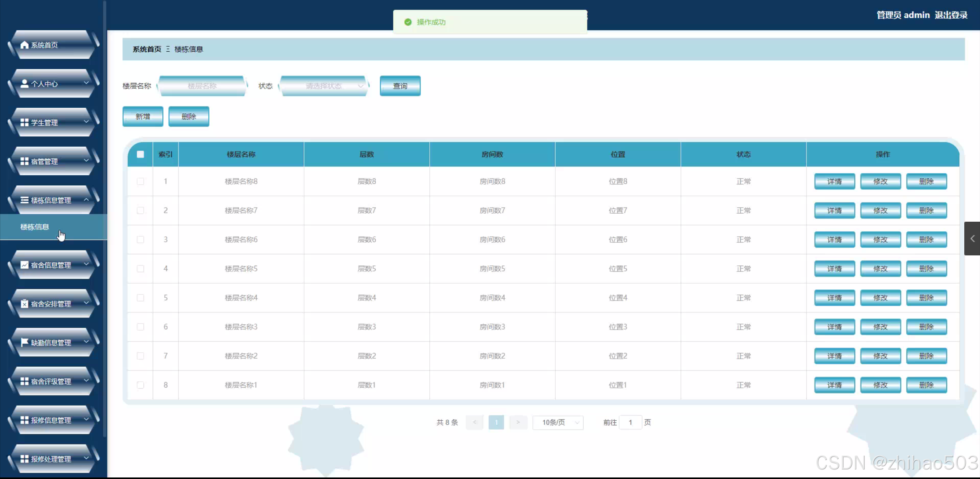Click the home icon beside 系统首页
980x479 pixels.
(x=25, y=45)
